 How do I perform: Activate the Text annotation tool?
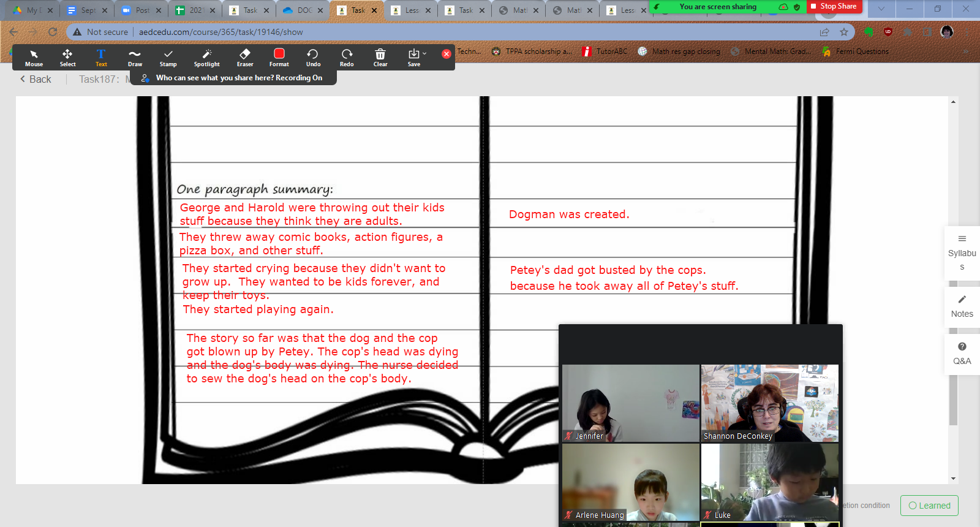101,58
